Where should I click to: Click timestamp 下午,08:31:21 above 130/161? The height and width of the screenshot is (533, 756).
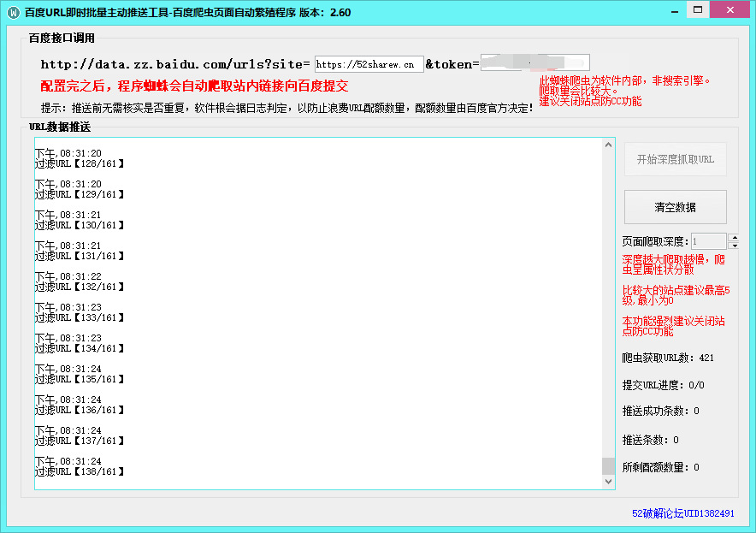[68, 215]
